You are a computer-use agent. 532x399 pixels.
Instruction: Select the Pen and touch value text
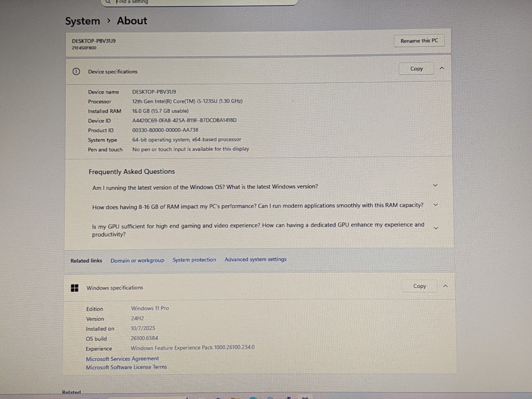click(191, 149)
